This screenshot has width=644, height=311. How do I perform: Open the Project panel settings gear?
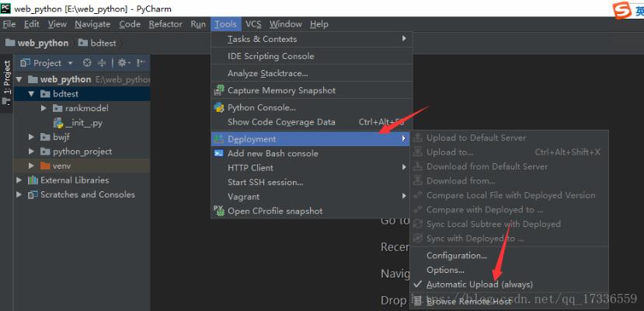[123, 63]
